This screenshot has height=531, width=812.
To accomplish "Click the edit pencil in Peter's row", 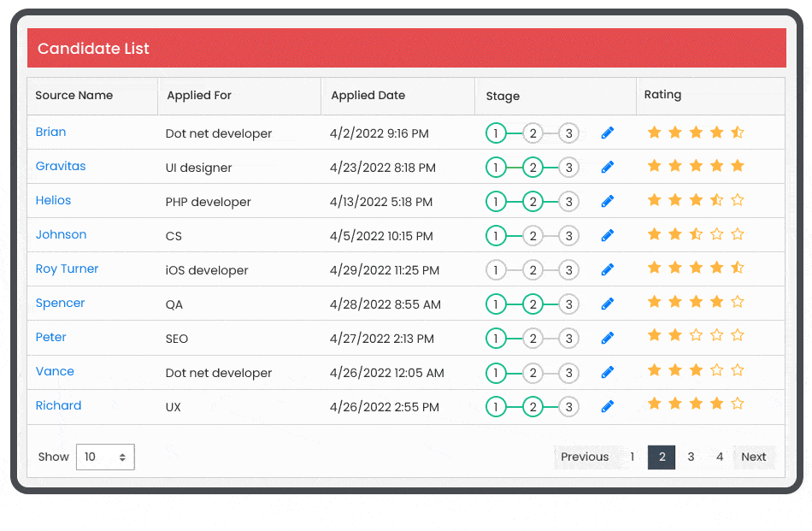I will [608, 339].
